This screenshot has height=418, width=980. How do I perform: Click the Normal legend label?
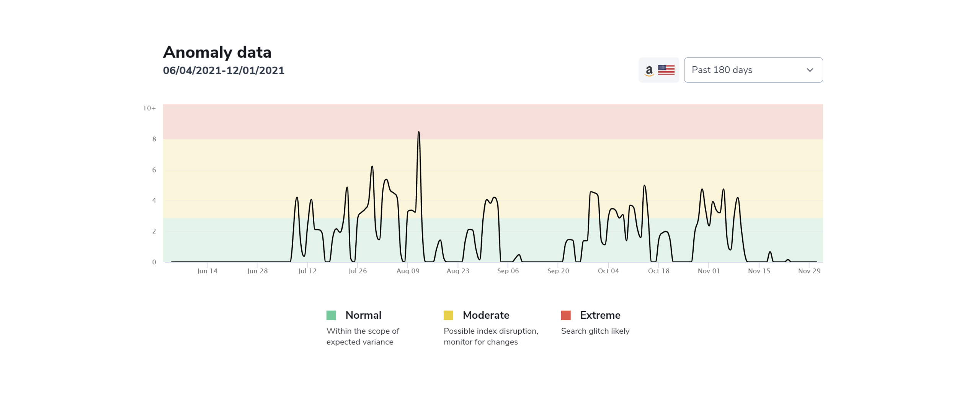pos(363,315)
